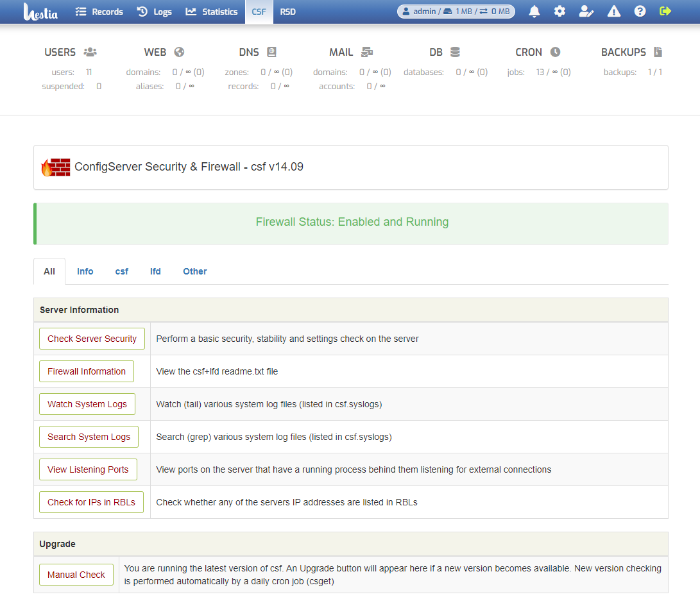Click Manual Check under Upgrade
The height and width of the screenshot is (599, 700).
coord(76,575)
